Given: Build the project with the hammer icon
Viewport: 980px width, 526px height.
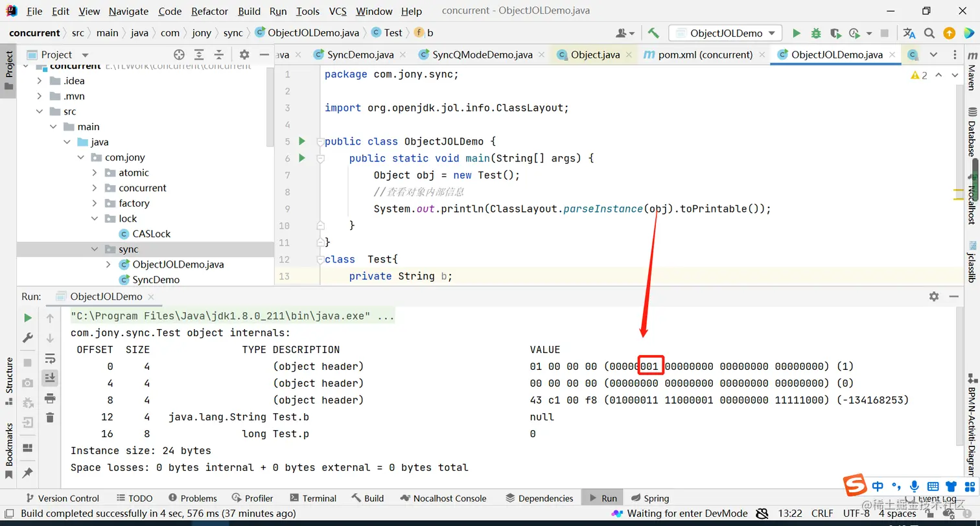Looking at the screenshot, I should pos(653,33).
